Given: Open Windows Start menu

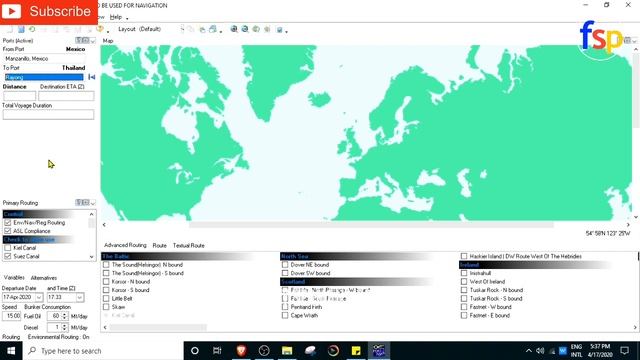Looking at the screenshot, I should coord(11,351).
